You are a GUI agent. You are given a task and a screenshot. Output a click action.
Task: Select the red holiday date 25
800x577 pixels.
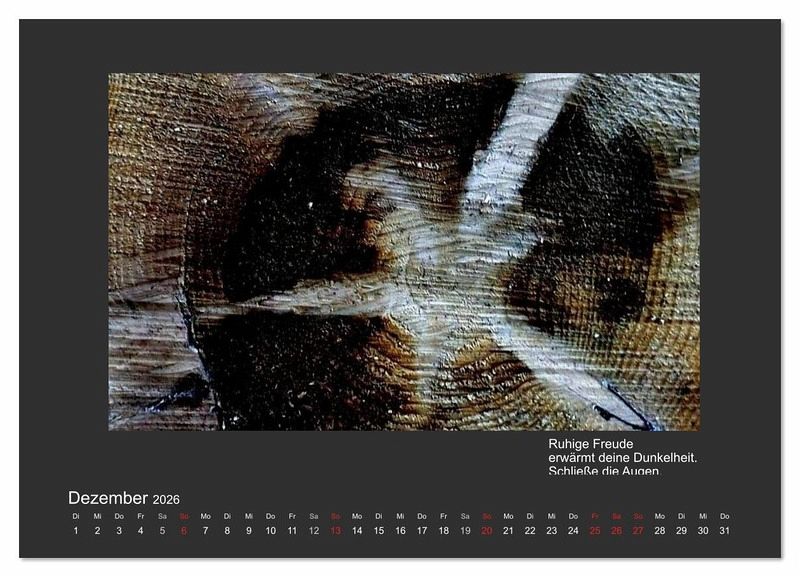point(594,531)
